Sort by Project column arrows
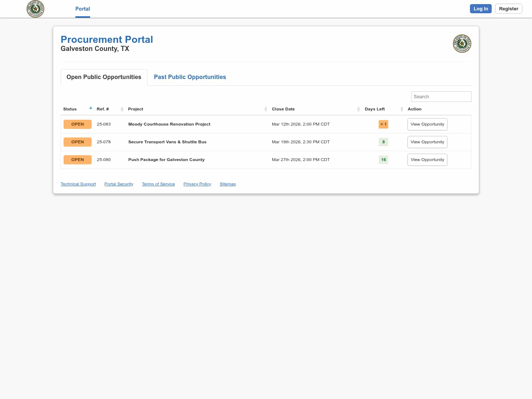The image size is (532, 399). [x=266, y=109]
